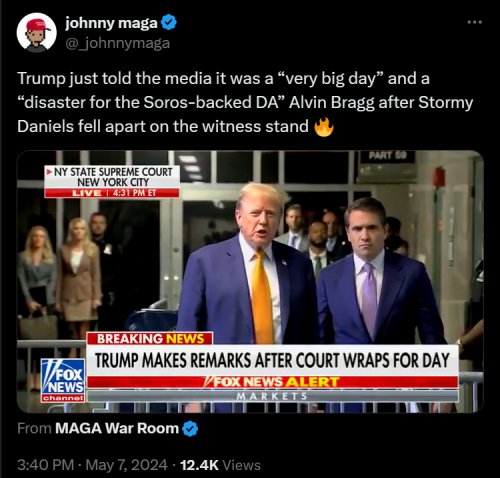Click the Trump Makes Remarks headline caption
The width and height of the screenshot is (500, 478).
point(273,360)
